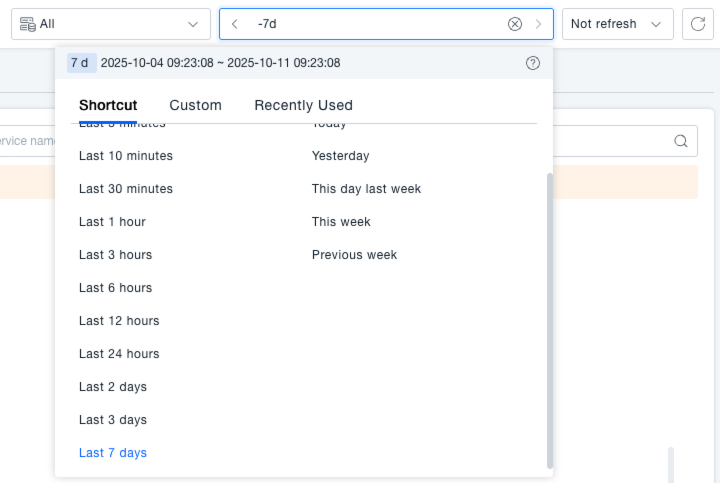The height and width of the screenshot is (483, 720).
Task: Expand the All data source dropdown
Action: tap(111, 24)
